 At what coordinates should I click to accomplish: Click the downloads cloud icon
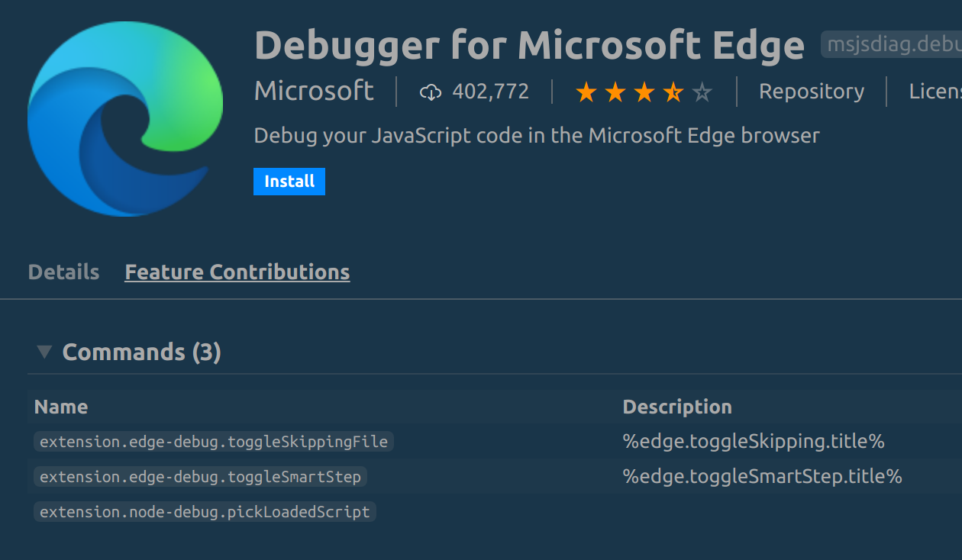(x=431, y=91)
